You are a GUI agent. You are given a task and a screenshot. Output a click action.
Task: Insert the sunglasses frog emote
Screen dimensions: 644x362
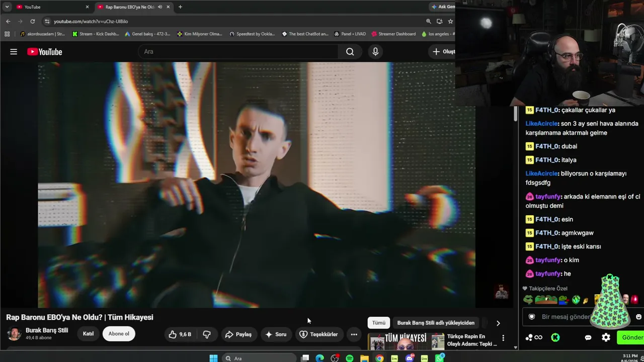coord(528,300)
